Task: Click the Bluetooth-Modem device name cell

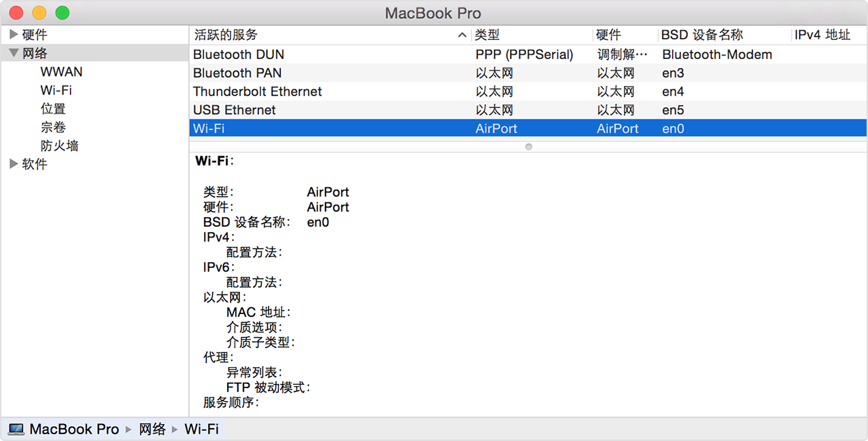Action: pyautogui.click(x=717, y=54)
